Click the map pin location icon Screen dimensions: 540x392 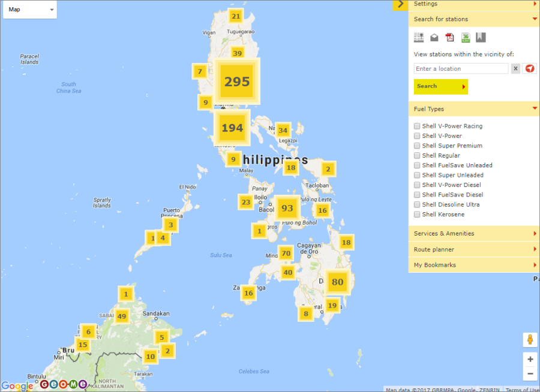pyautogui.click(x=419, y=37)
